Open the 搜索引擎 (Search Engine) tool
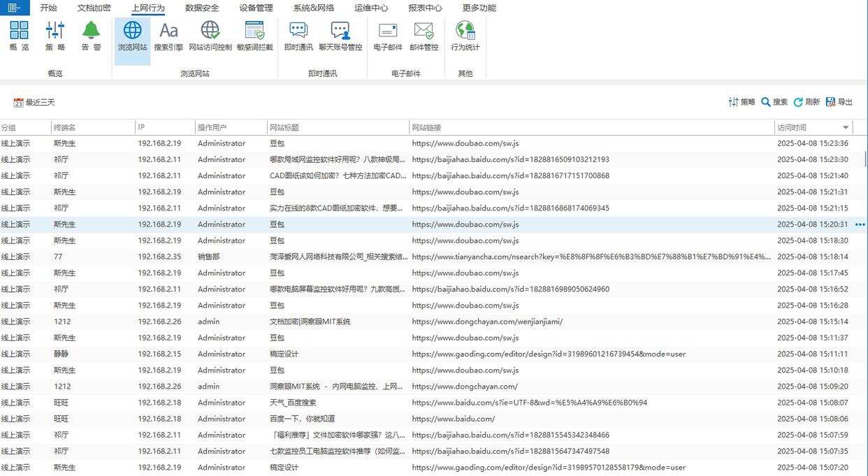This screenshot has width=868, height=476. [x=168, y=38]
